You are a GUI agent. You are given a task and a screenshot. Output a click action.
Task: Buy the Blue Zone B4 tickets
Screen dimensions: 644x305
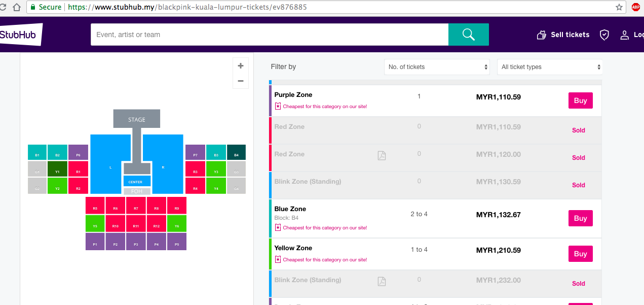(x=580, y=218)
